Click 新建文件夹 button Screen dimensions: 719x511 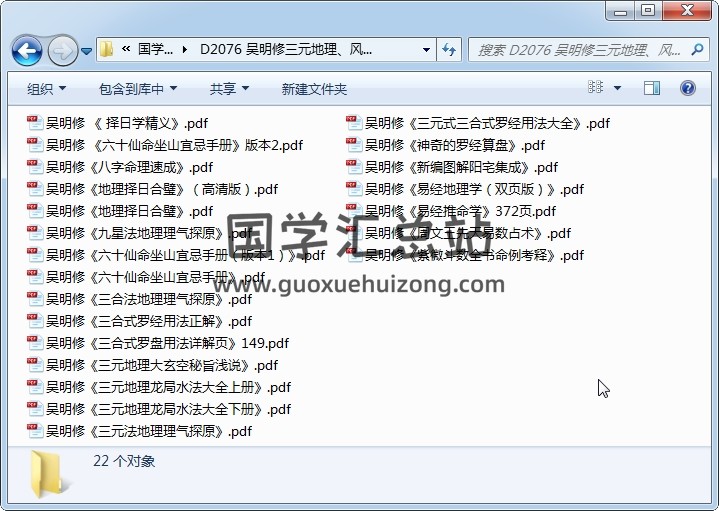tap(314, 89)
